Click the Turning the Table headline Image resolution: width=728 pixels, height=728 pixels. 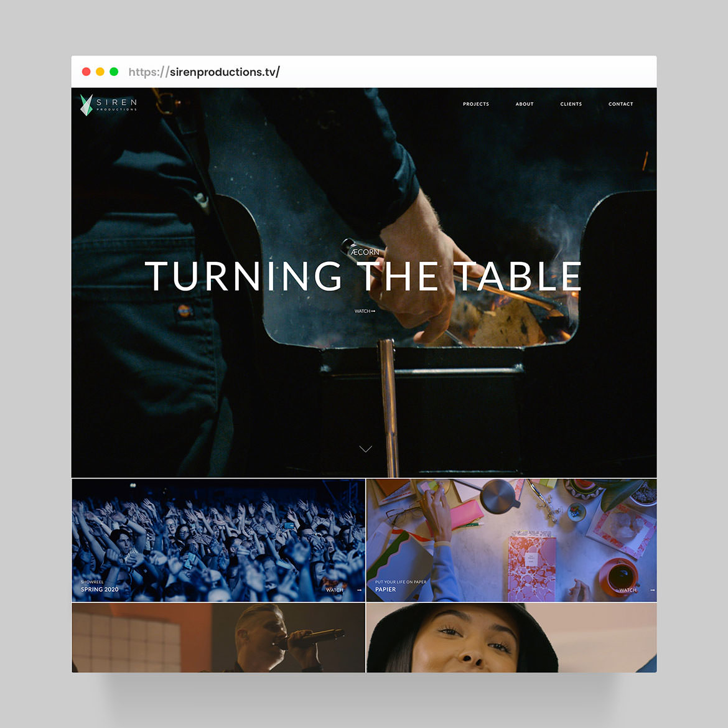[363, 277]
